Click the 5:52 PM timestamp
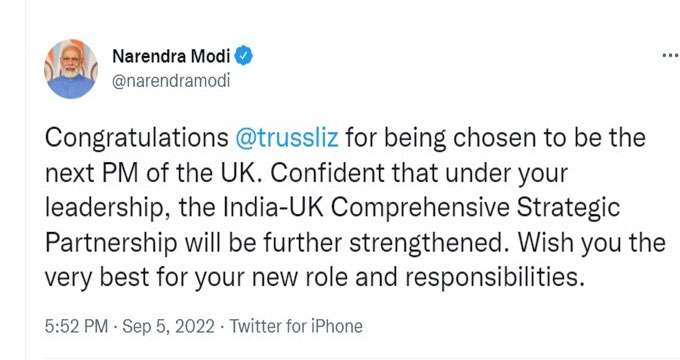 (x=76, y=326)
